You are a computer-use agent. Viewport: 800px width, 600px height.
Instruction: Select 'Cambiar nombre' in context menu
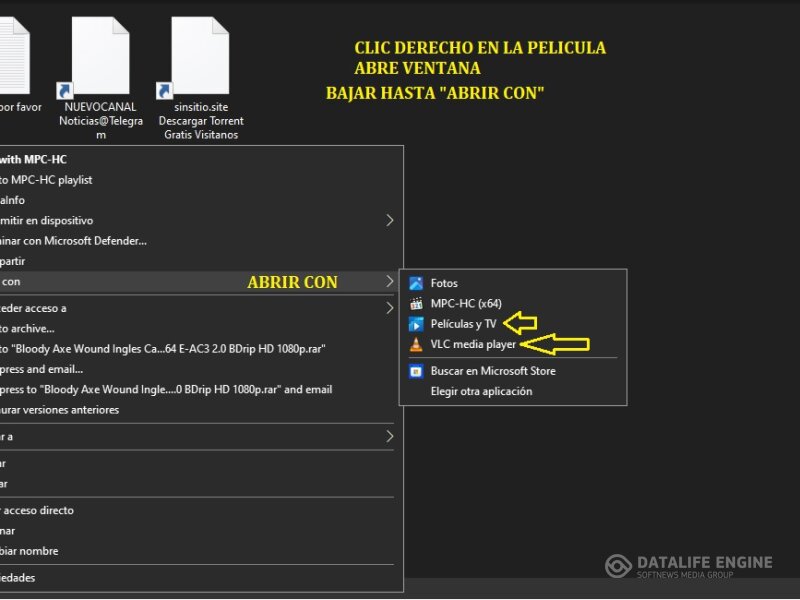[x=30, y=551]
